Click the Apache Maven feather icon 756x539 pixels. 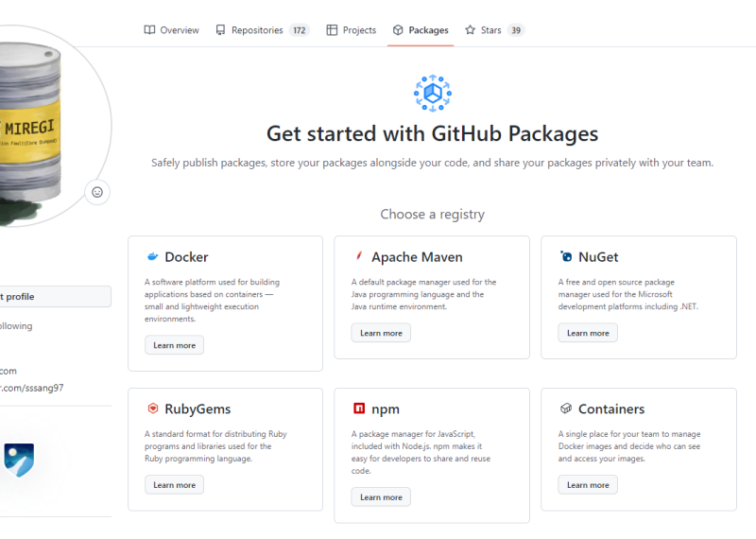click(359, 257)
